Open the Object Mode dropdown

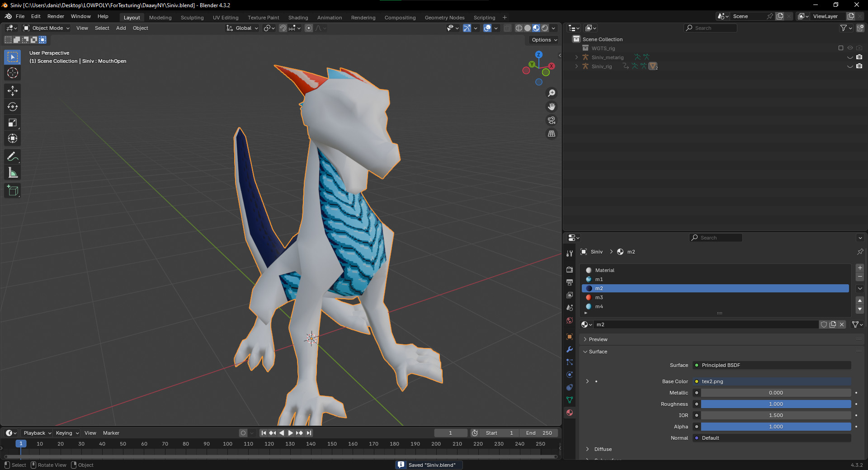point(46,28)
